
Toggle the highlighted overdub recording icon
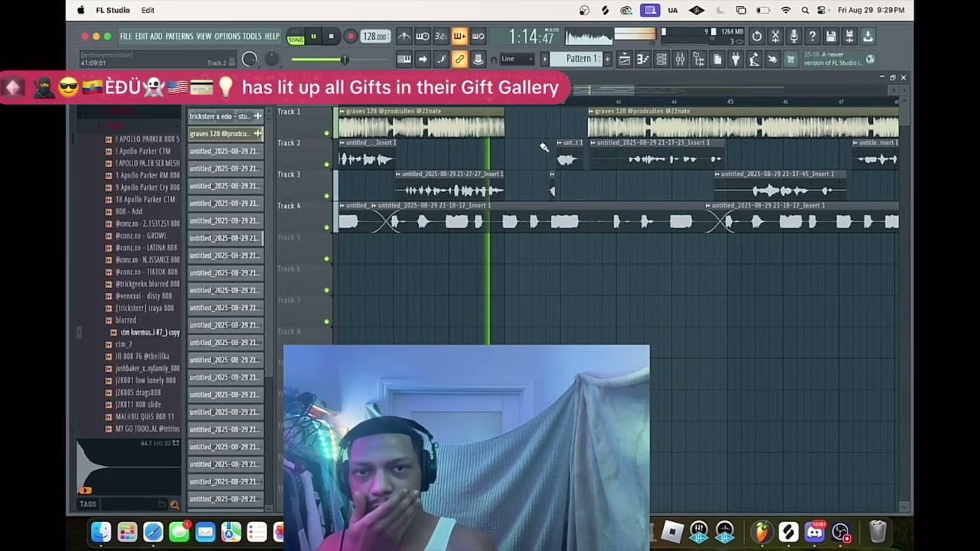459,36
